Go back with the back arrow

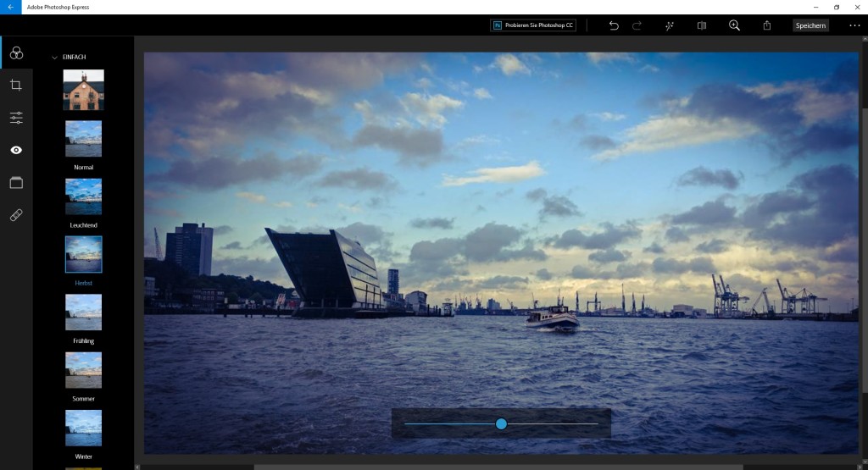[10, 7]
